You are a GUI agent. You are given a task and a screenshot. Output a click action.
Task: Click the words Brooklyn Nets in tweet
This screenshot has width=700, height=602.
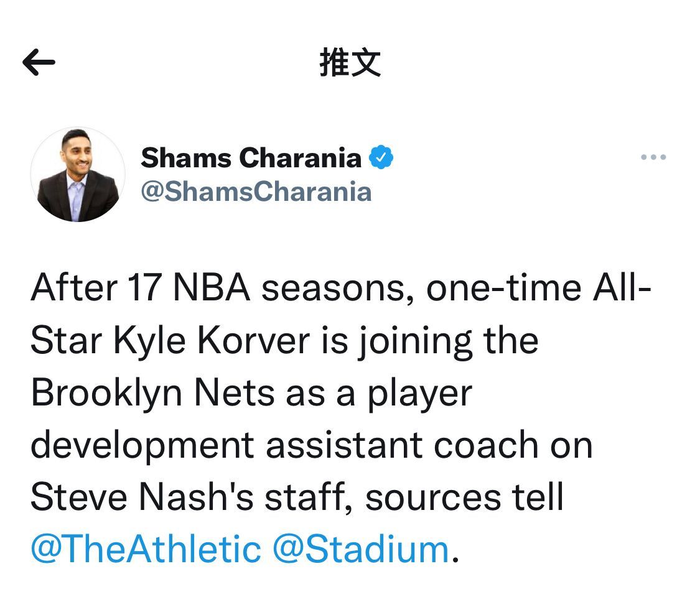tap(152, 394)
